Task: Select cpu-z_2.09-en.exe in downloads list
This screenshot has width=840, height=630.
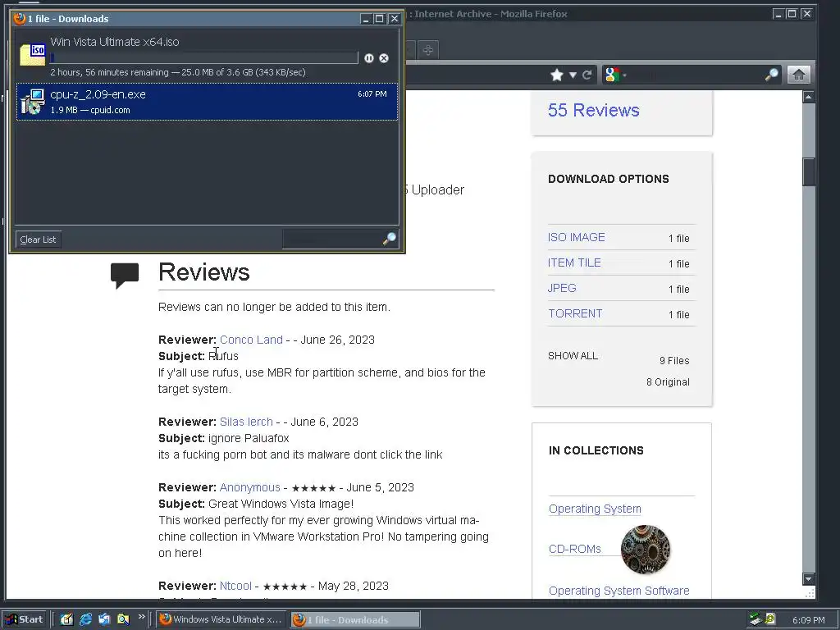Action: (207, 102)
